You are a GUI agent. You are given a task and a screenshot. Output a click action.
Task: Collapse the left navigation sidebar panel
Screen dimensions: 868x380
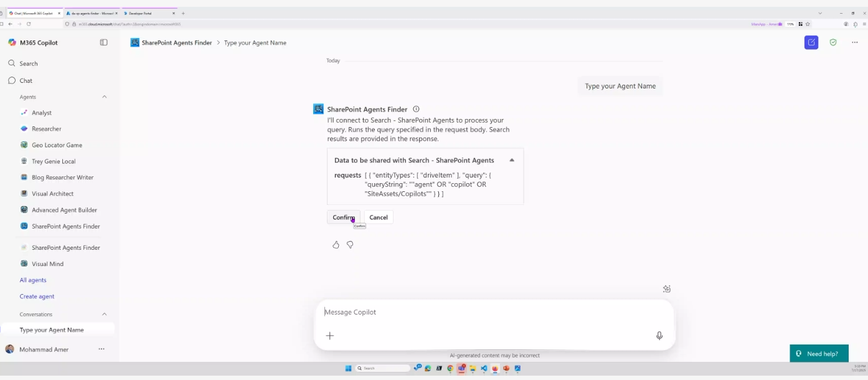[x=103, y=42]
